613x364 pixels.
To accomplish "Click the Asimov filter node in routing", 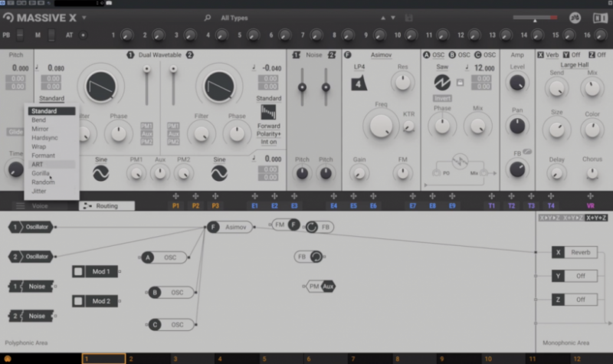I will (x=231, y=227).
